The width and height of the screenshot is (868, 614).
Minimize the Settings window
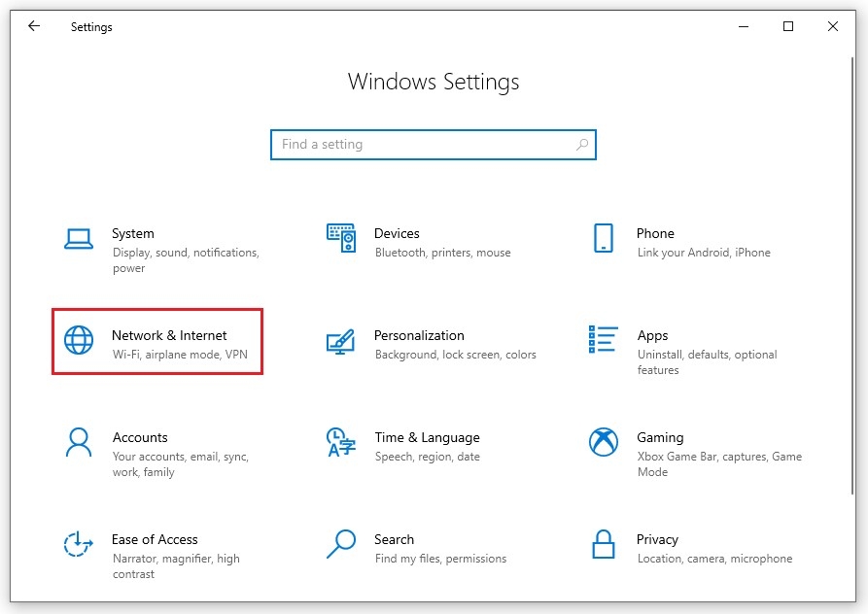pos(744,27)
